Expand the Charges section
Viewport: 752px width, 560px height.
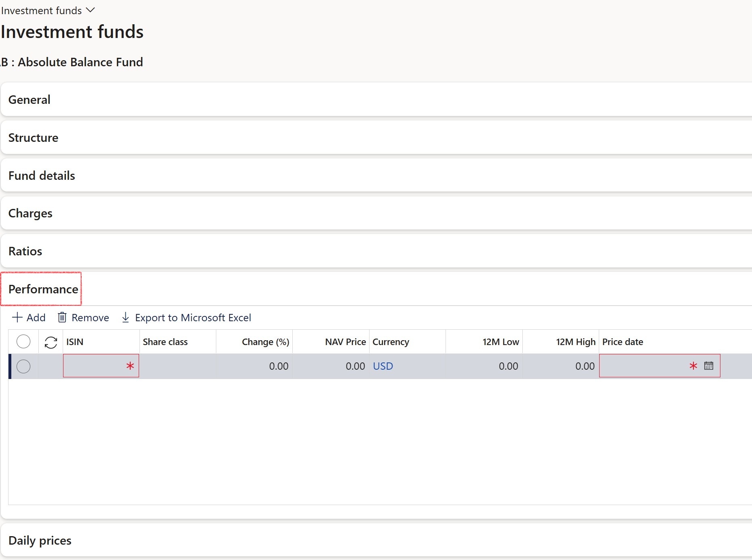point(376,213)
